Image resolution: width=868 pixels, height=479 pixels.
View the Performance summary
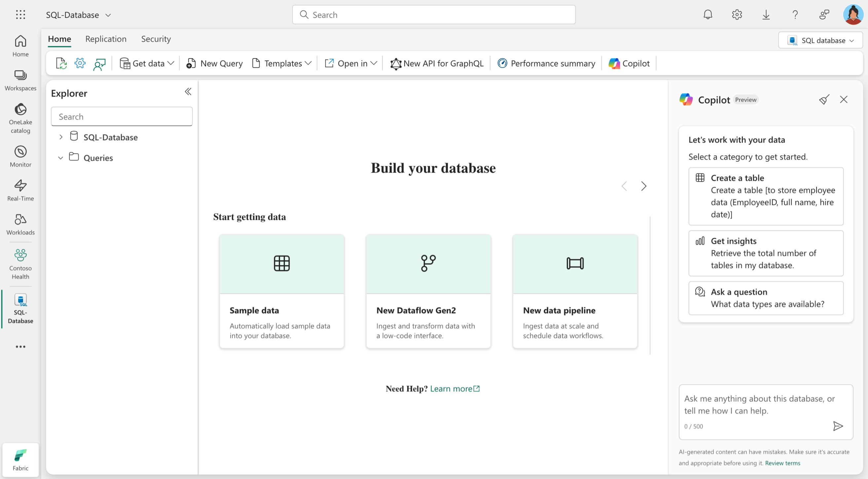click(546, 63)
